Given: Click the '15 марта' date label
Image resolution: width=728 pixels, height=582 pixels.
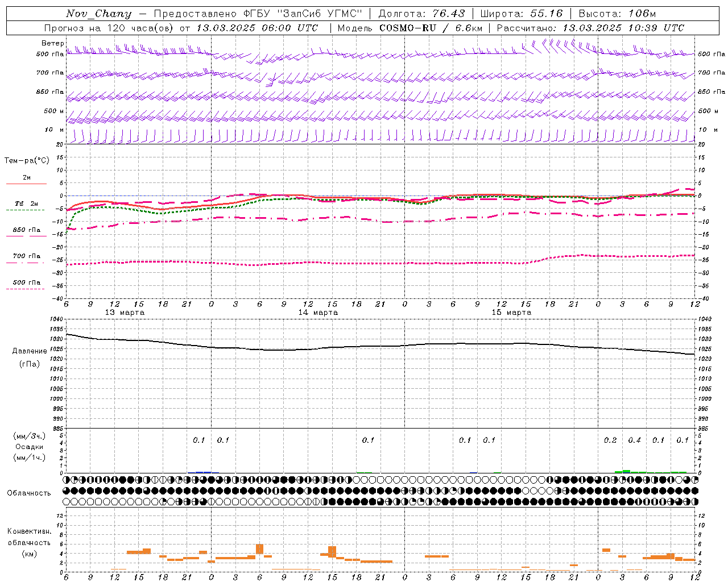Looking at the screenshot, I should [511, 313].
